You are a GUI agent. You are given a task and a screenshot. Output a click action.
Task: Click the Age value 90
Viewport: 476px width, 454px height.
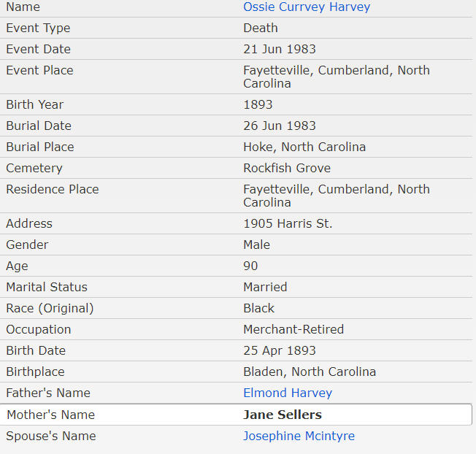point(250,266)
